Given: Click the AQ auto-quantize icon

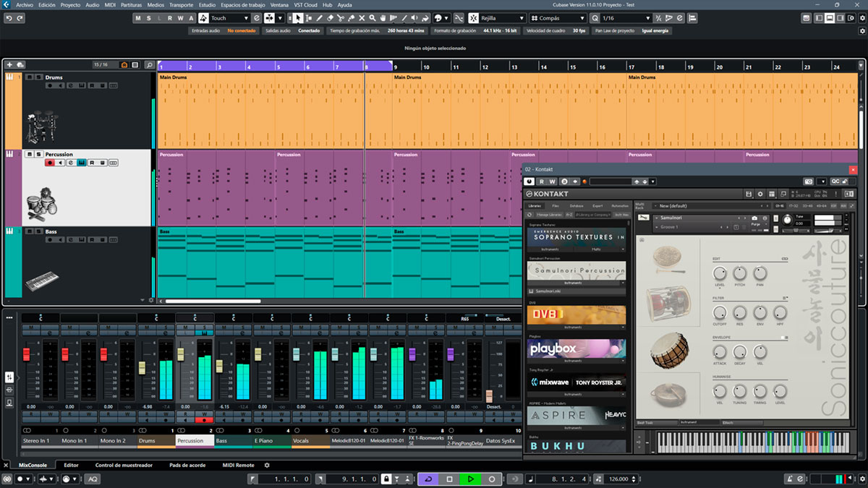Looking at the screenshot, I should pos(93,479).
